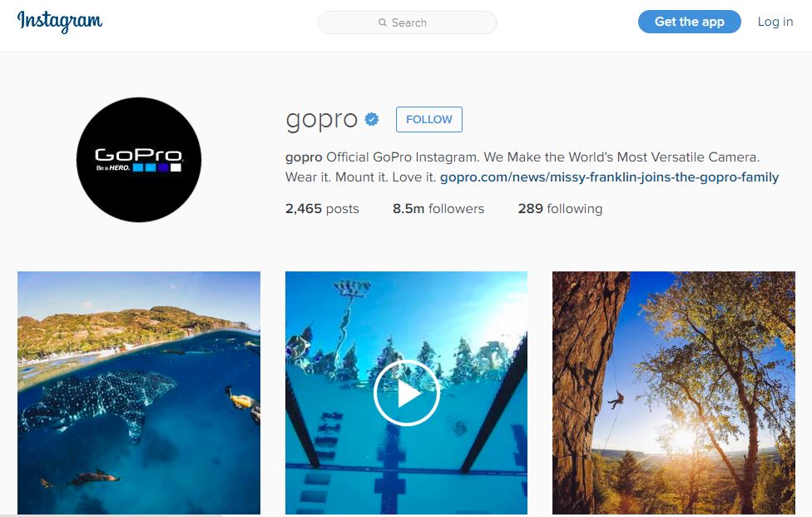This screenshot has width=812, height=517.
Task: Open the 8.5m followers list
Action: tap(438, 209)
